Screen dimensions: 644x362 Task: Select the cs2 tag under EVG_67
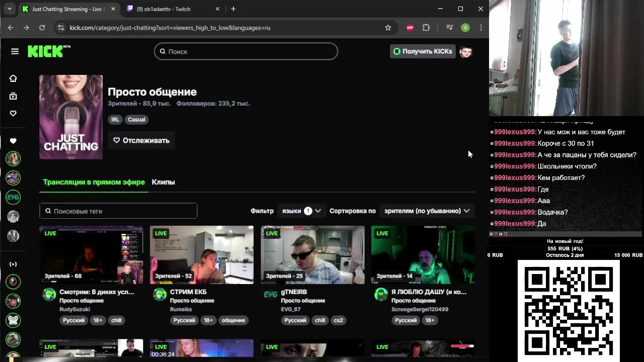(x=338, y=320)
